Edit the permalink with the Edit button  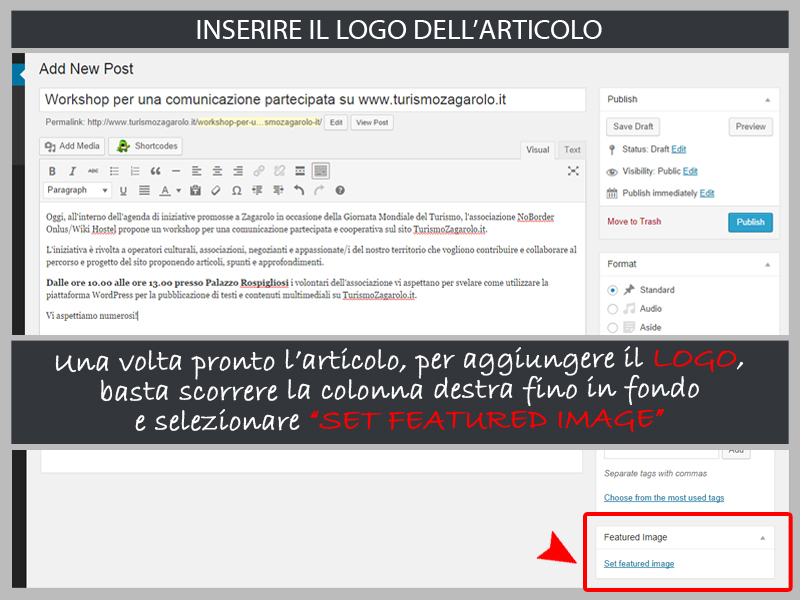pos(336,122)
